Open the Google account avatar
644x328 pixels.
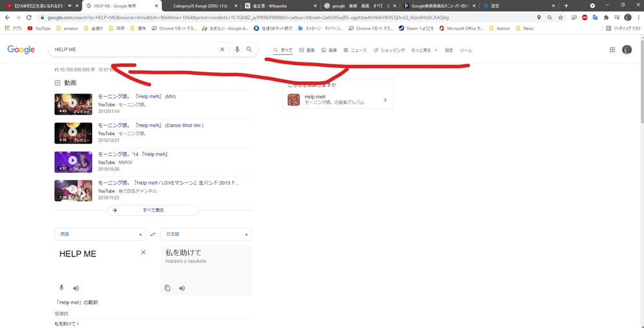(x=627, y=50)
